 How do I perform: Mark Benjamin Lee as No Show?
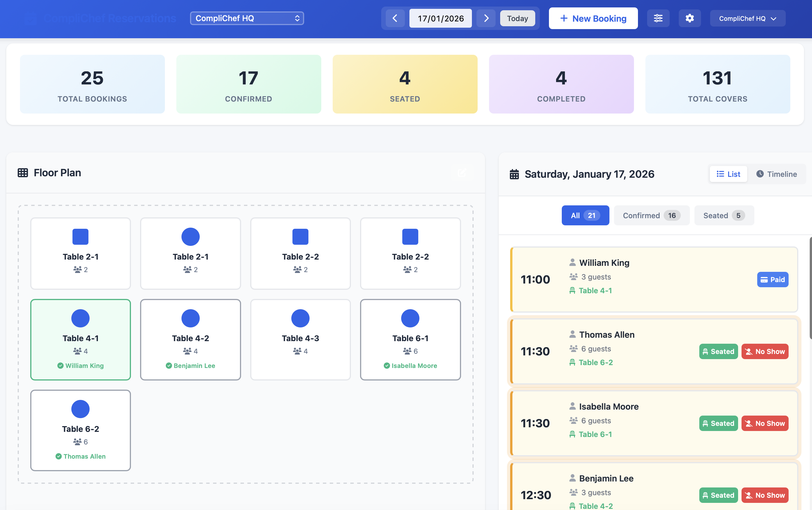765,495
